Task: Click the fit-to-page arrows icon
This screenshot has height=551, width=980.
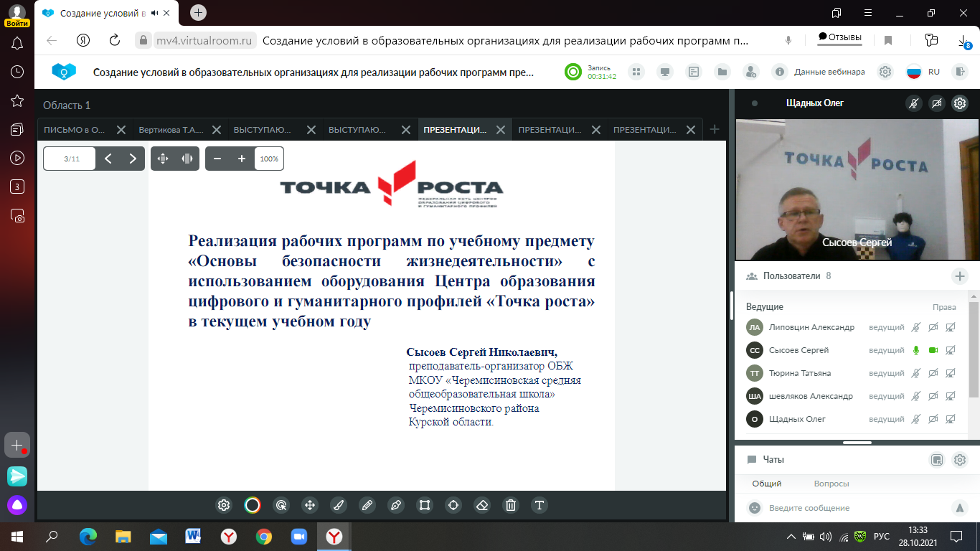Action: 163,159
